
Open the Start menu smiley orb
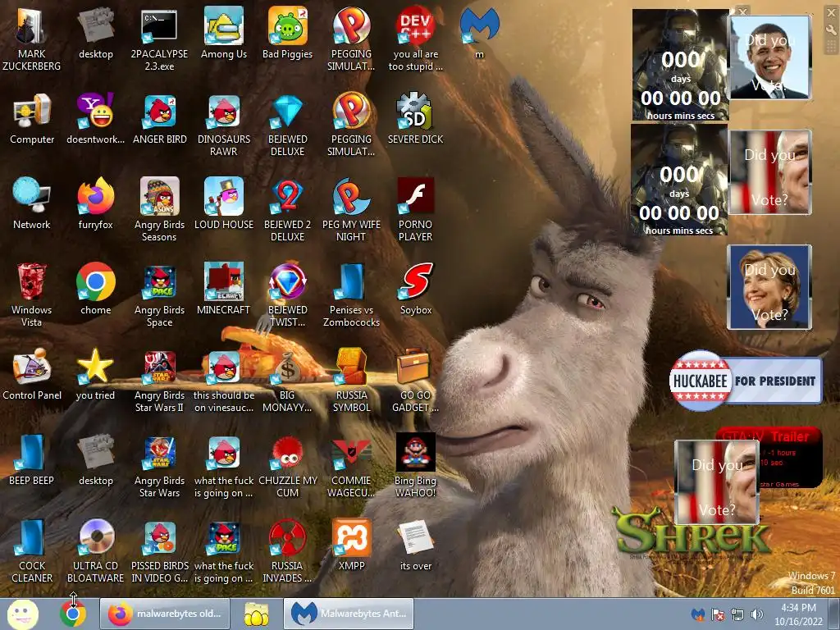coord(22,614)
